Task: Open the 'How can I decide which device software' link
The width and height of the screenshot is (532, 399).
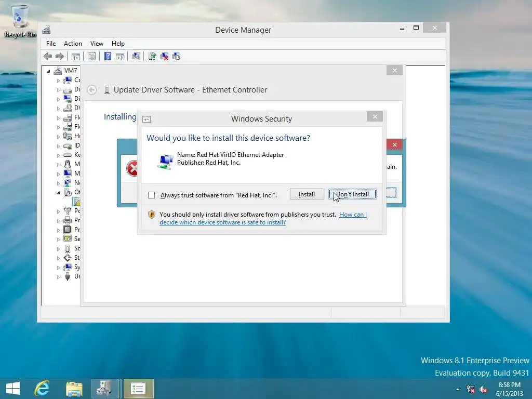Action: click(263, 218)
